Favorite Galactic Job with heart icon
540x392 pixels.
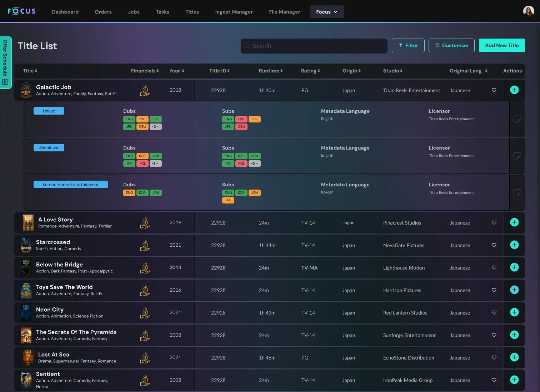494,90
